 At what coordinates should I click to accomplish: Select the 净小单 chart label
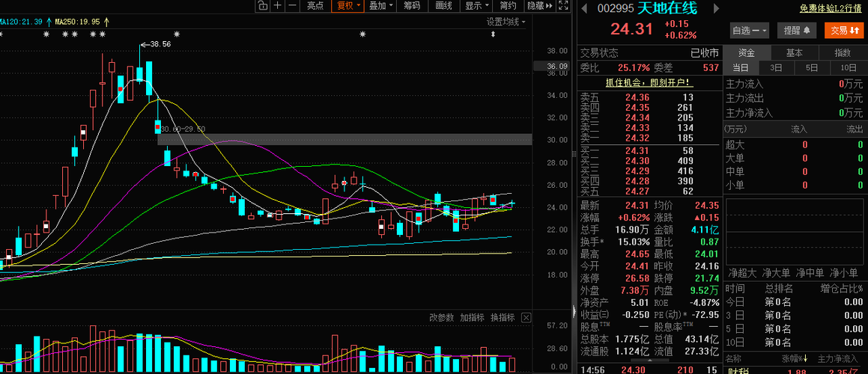844,273
